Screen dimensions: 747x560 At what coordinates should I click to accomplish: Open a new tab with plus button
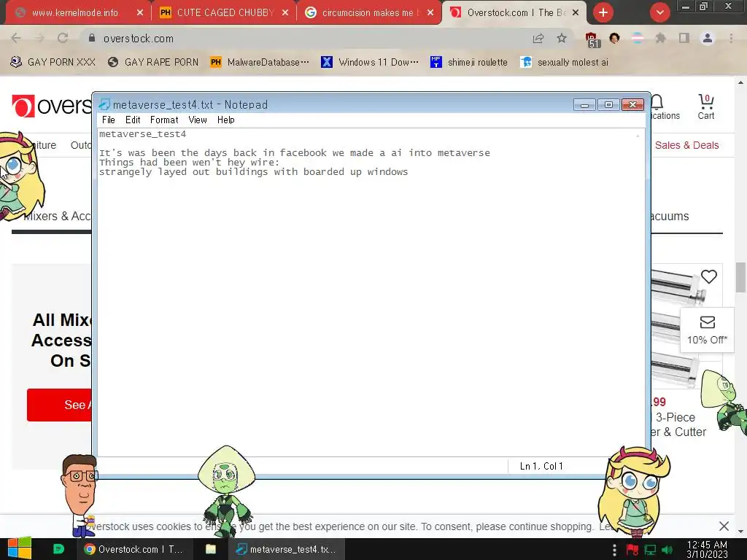pos(603,13)
